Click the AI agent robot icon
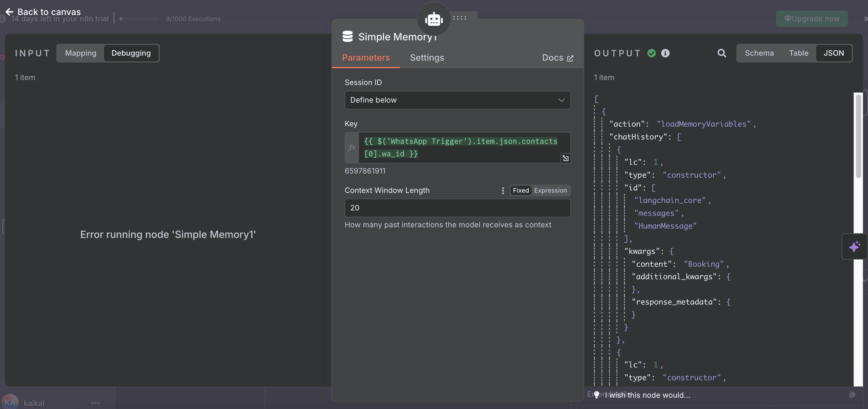 coord(434,19)
